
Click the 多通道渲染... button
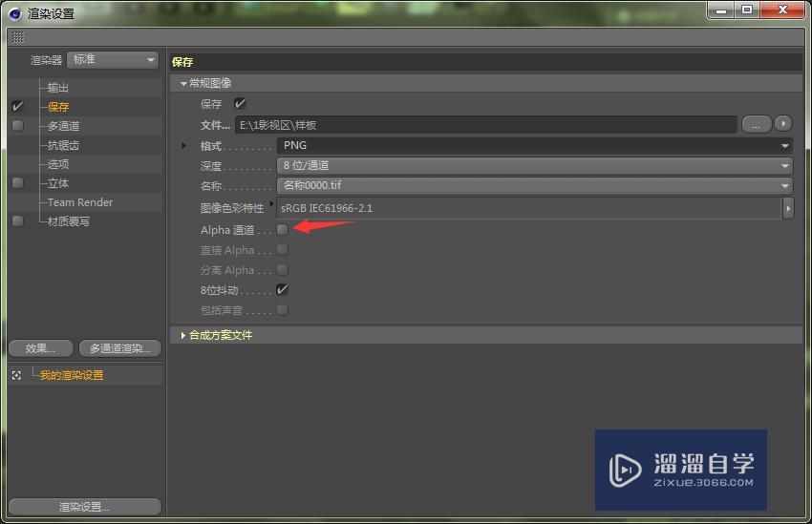pyautogui.click(x=120, y=348)
